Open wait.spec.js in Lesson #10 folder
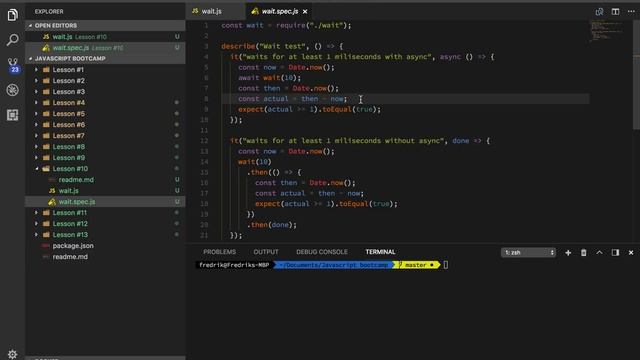 tap(105, 202)
